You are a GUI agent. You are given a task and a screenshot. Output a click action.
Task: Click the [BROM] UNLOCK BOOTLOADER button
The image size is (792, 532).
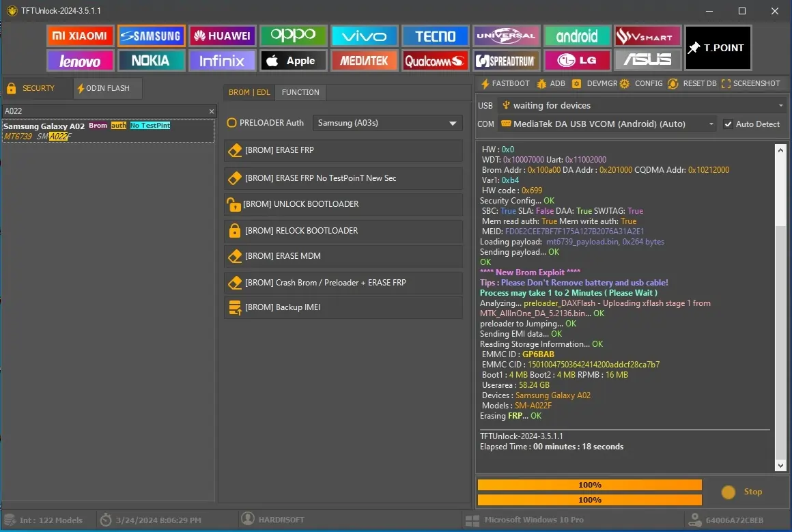(343, 204)
